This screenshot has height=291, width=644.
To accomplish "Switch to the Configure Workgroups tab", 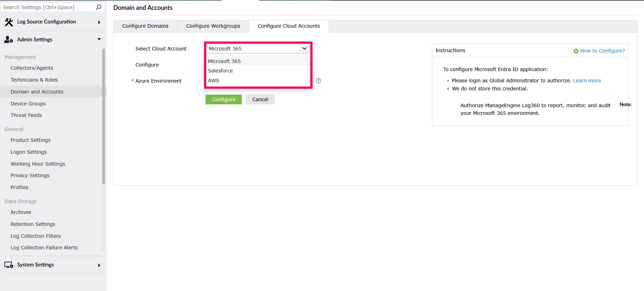I will (213, 26).
